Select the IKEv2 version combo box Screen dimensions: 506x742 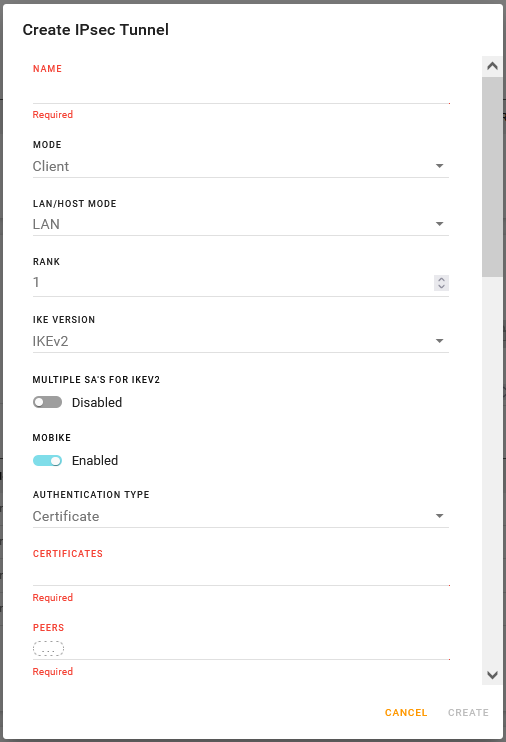tap(240, 341)
